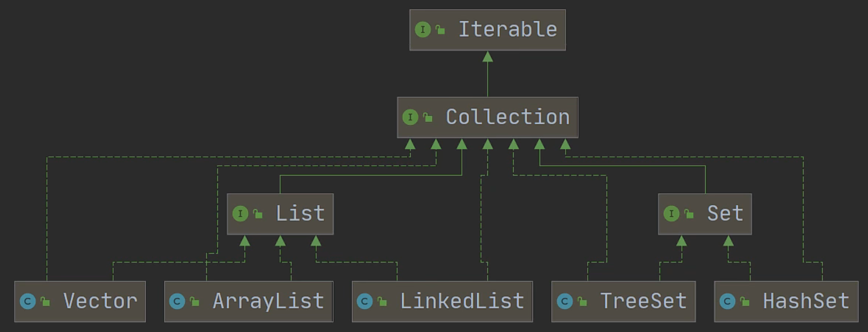Screen dimensions: 868x332
Task: Select the LinkedList class node
Action: point(443,302)
